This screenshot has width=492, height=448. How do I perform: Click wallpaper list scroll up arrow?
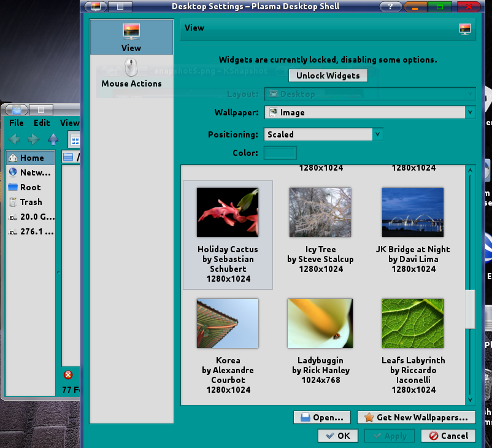click(x=470, y=170)
